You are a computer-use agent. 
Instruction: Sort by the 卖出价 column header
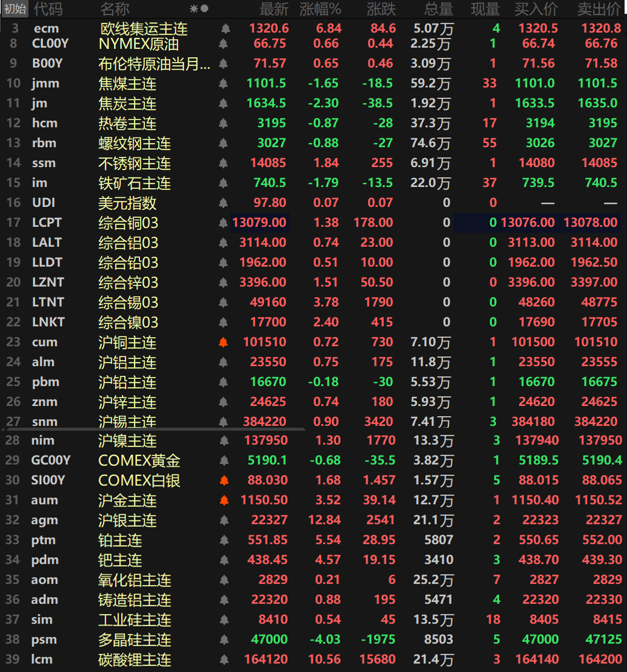click(x=599, y=8)
